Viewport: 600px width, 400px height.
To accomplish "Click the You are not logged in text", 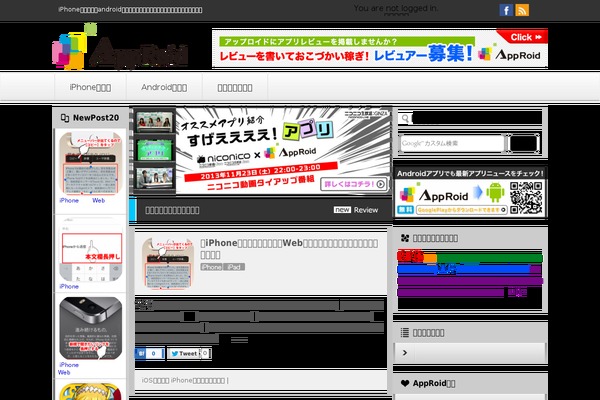I will point(396,8).
